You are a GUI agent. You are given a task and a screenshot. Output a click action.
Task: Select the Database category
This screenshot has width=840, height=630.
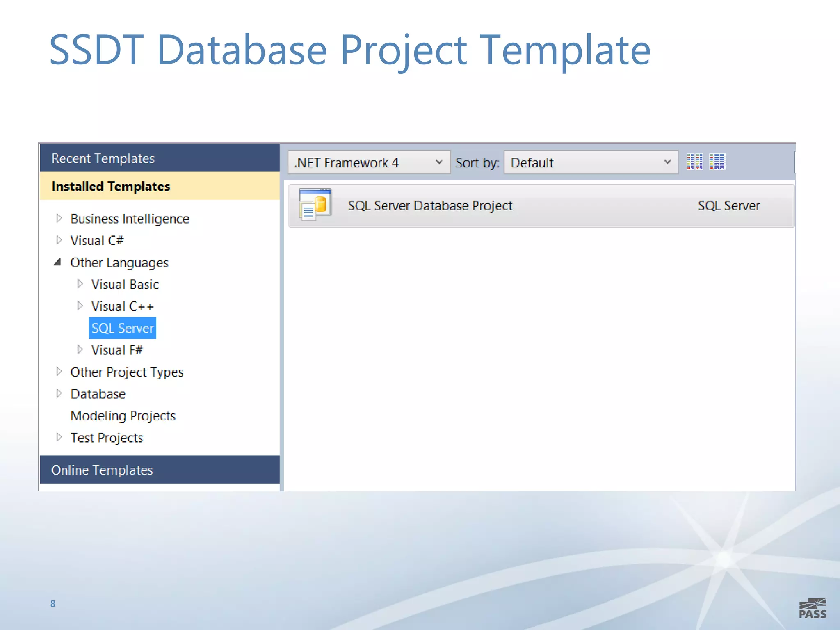tap(98, 394)
